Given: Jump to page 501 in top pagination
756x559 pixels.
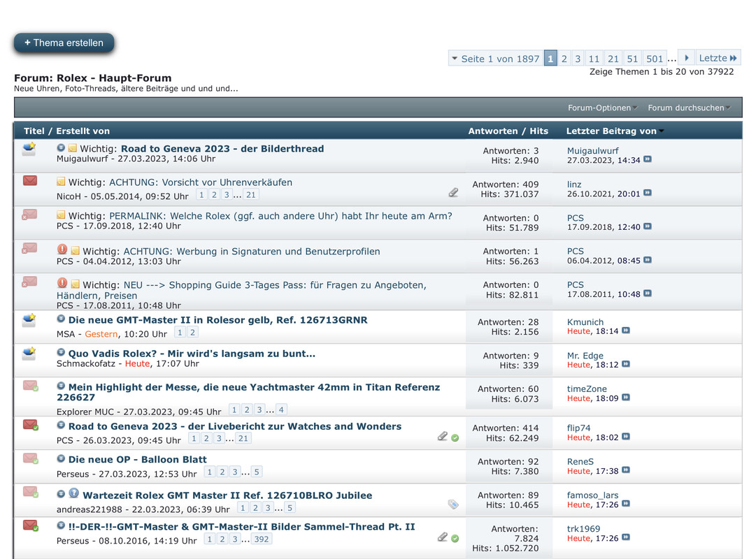Looking at the screenshot, I should point(655,59).
